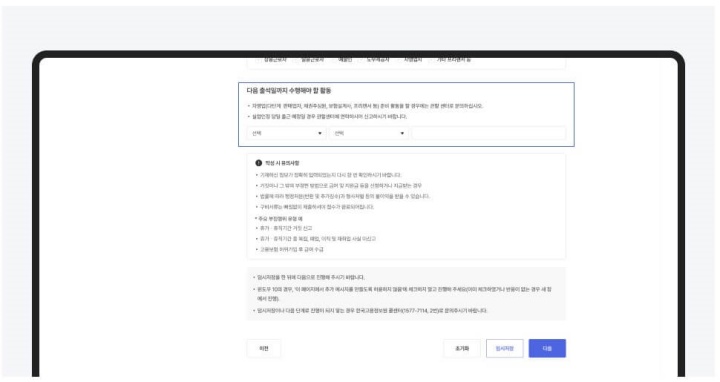Click the info icon beside 작성 시 유의사항
Viewport: 720px width, 382px height.
[x=259, y=163]
